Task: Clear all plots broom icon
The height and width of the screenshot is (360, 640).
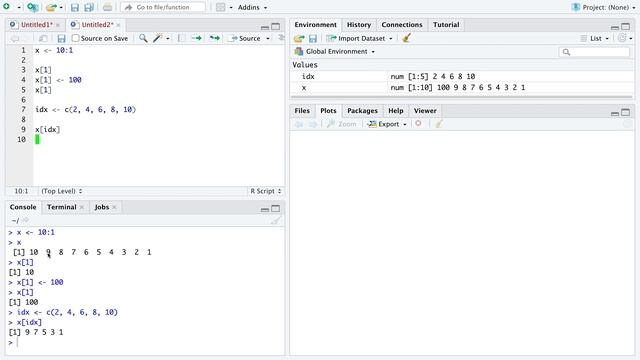Action: click(x=439, y=124)
